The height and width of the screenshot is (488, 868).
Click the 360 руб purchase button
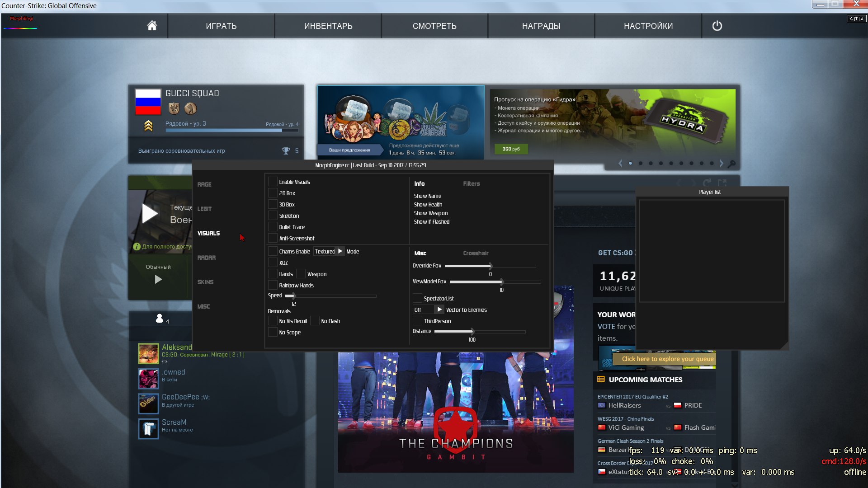click(x=511, y=149)
